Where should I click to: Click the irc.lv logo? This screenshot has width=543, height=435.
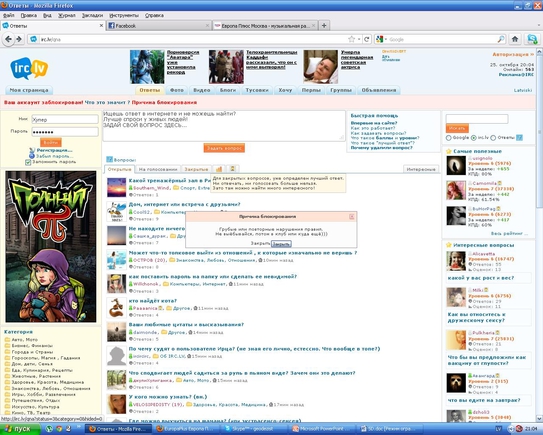coord(29,68)
